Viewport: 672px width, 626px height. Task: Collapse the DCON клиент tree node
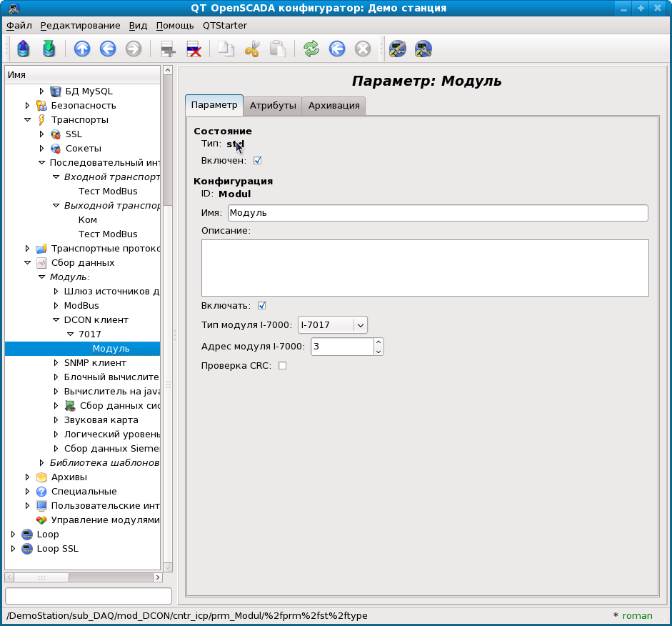(56, 320)
